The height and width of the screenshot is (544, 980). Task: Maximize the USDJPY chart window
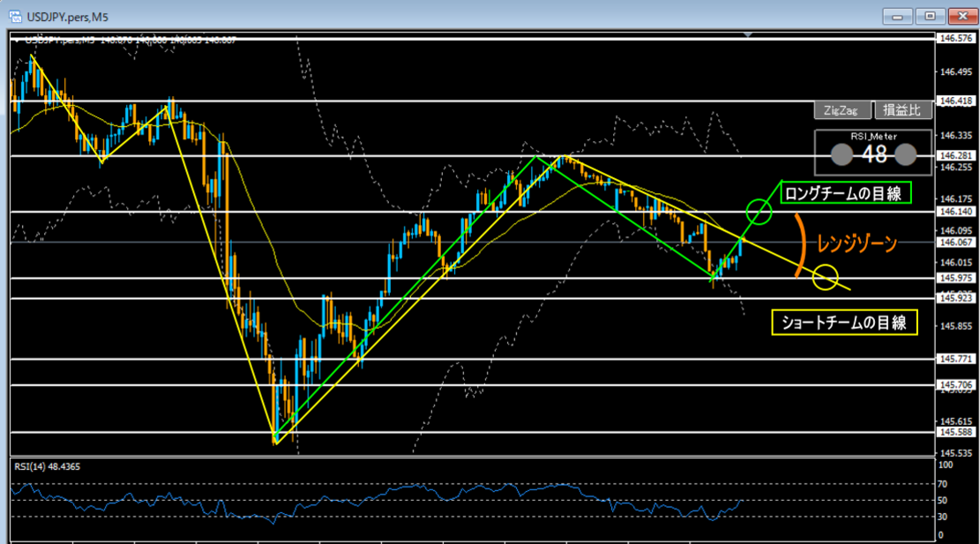[929, 15]
